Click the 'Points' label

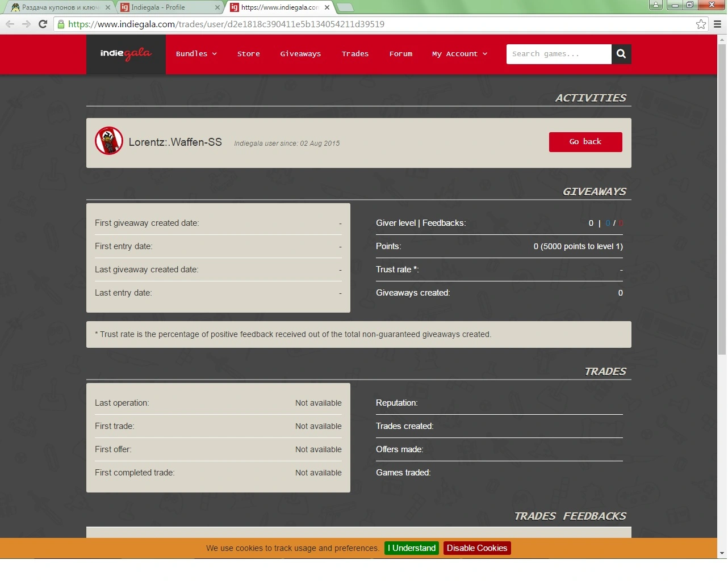388,246
